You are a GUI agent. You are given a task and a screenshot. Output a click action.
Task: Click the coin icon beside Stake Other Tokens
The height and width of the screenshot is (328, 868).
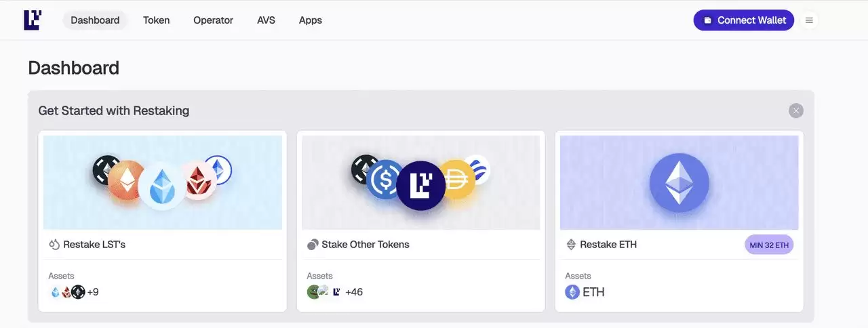click(313, 245)
